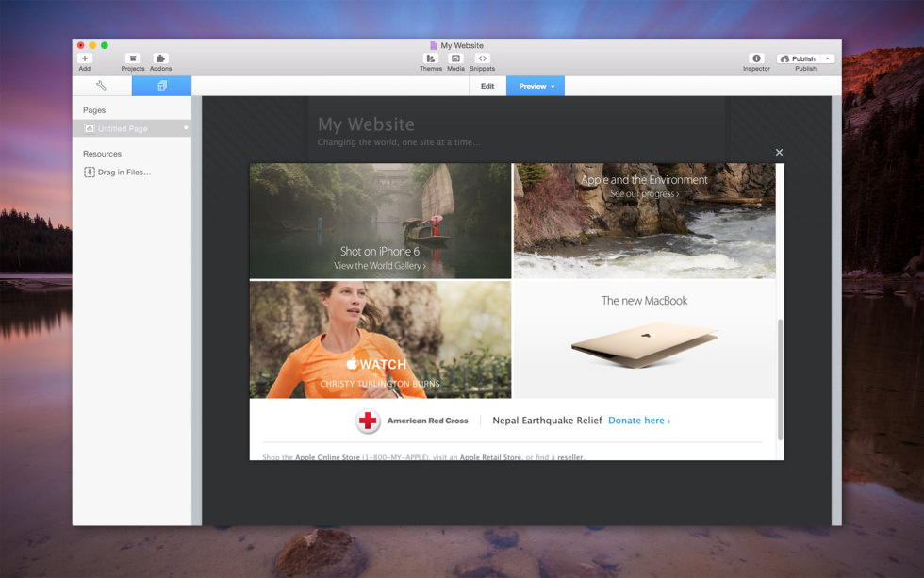Open The new MacBook tile
The width and height of the screenshot is (924, 578).
[x=644, y=339]
